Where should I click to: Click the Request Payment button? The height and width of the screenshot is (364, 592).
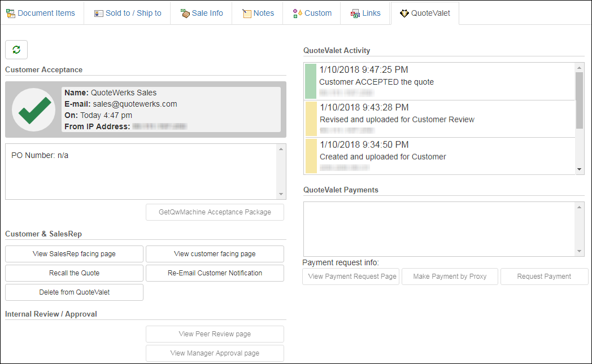click(544, 277)
